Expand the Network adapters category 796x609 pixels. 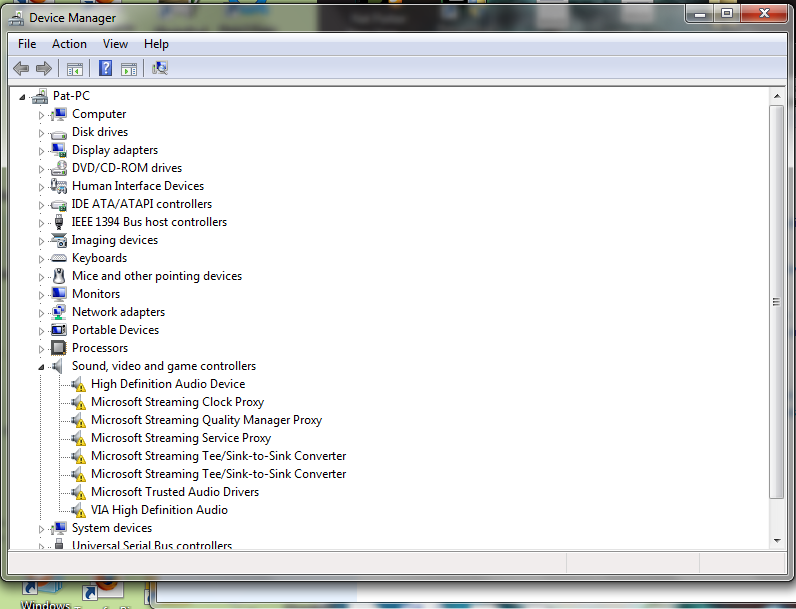41,313
